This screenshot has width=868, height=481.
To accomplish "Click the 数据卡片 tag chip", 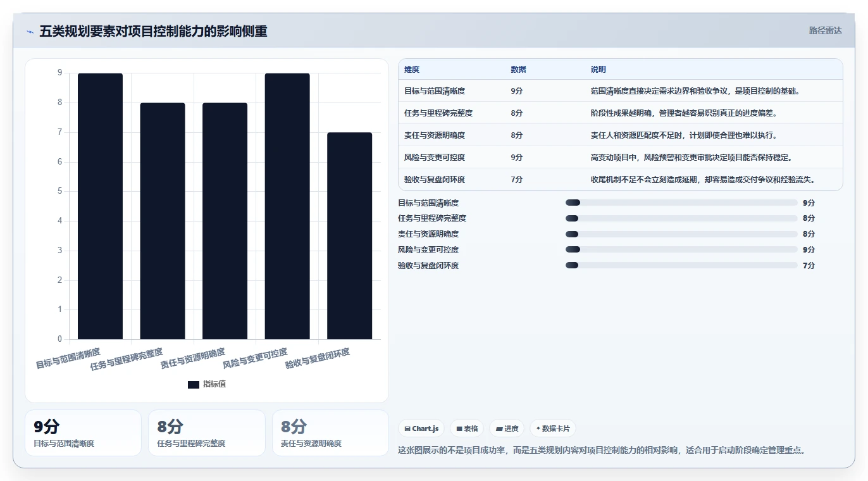I will pos(553,428).
